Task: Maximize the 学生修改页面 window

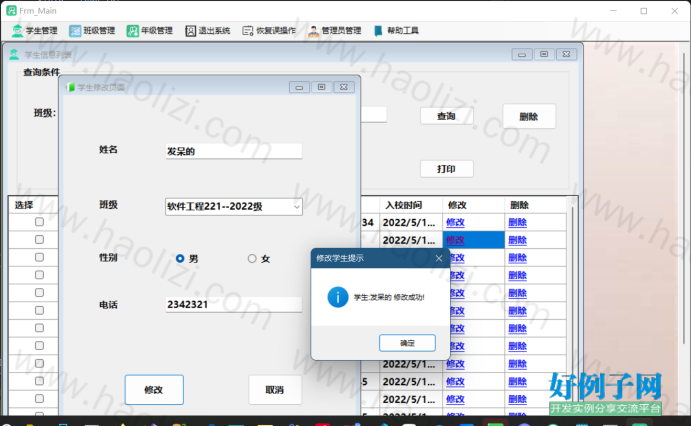Action: click(x=322, y=87)
